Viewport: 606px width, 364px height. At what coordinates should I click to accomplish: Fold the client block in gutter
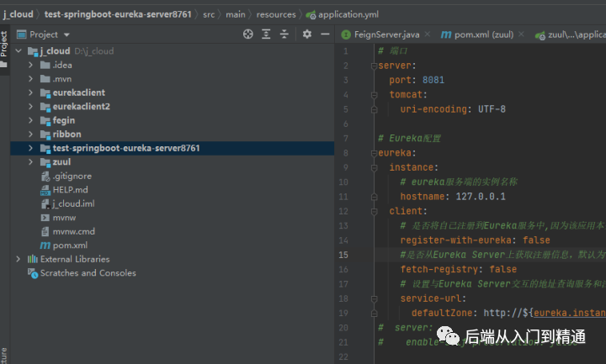[x=374, y=212]
